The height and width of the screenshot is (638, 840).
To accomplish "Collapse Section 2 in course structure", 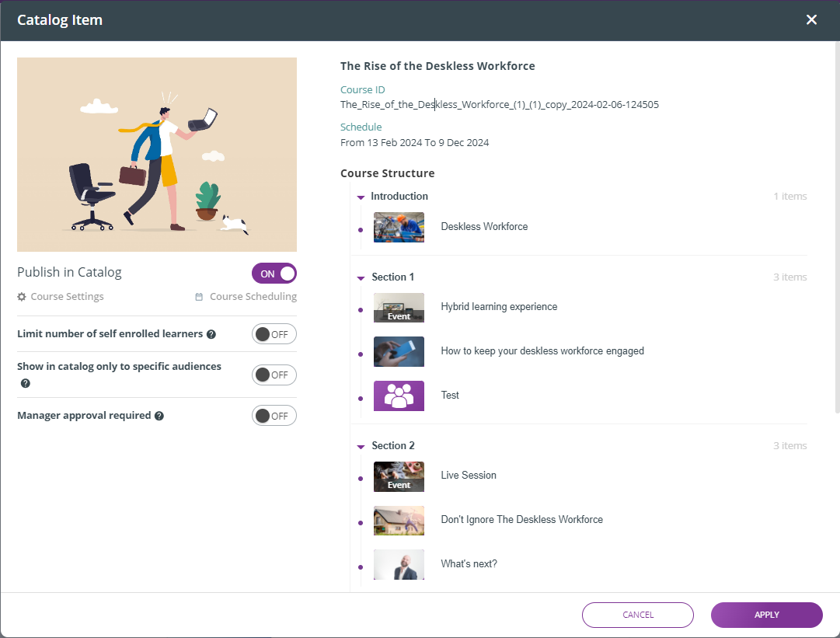I will tap(361, 447).
